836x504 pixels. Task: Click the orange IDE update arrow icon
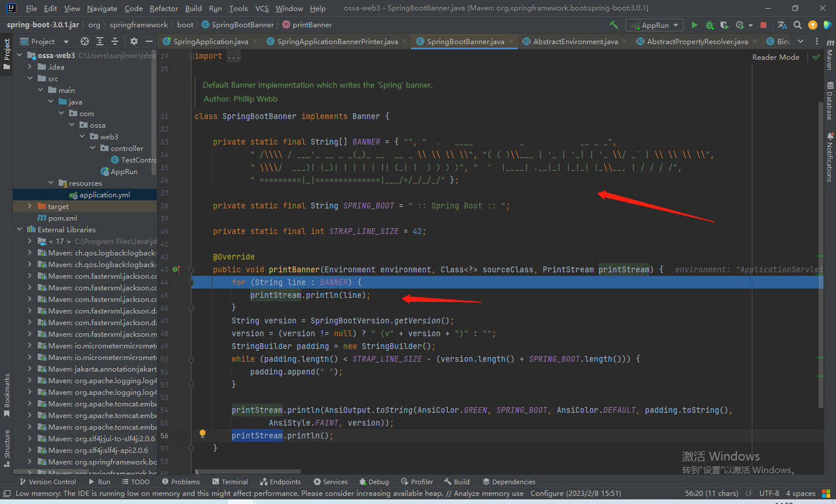[813, 25]
